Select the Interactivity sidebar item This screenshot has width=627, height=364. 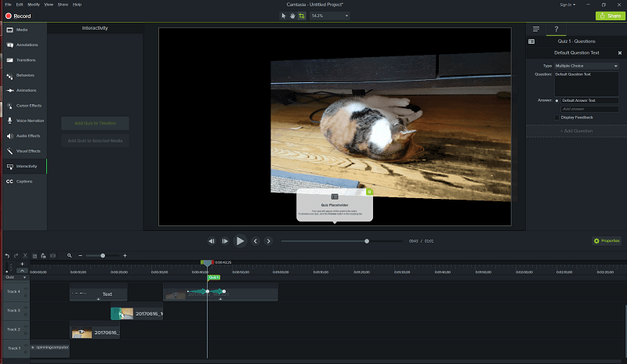[25, 166]
